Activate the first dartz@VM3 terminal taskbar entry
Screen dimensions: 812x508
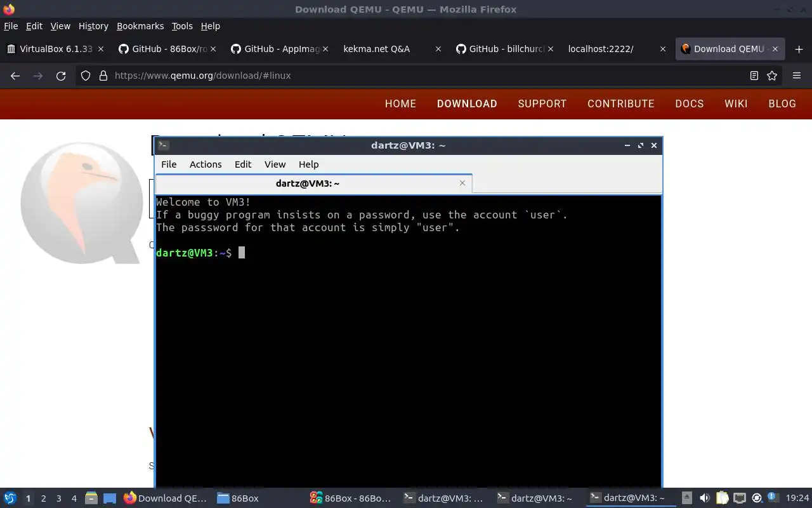click(x=444, y=498)
